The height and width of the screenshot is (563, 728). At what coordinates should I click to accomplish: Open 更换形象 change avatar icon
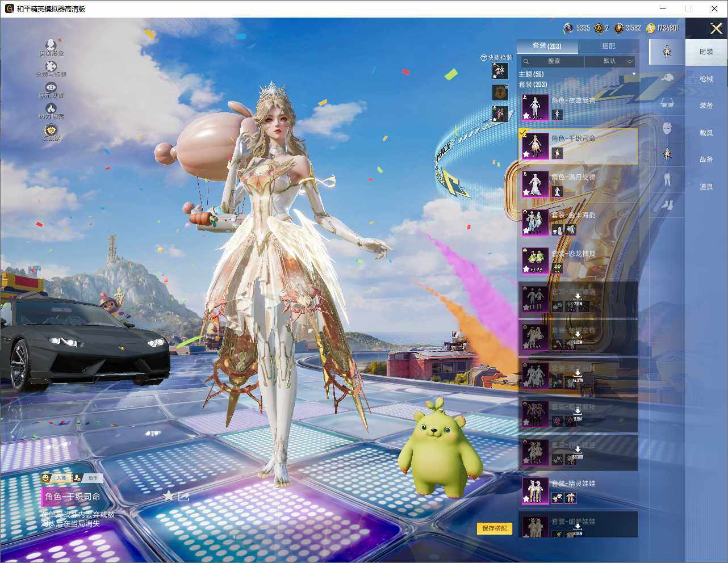tap(51, 45)
